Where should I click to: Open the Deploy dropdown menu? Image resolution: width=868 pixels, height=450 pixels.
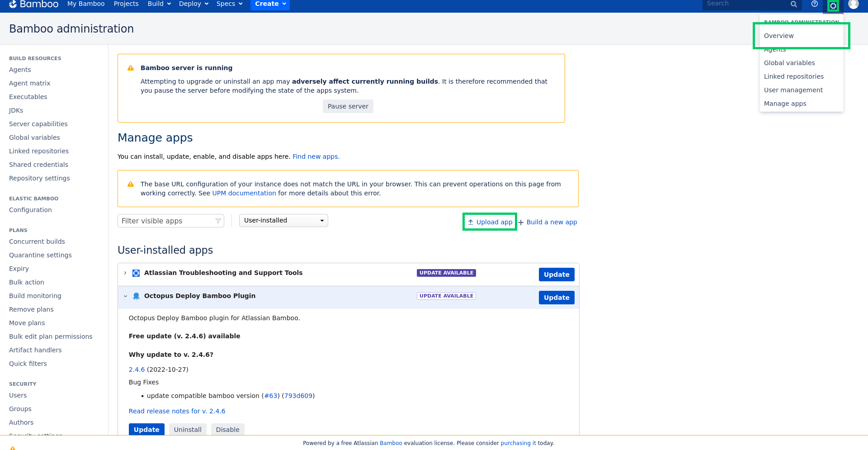193,4
